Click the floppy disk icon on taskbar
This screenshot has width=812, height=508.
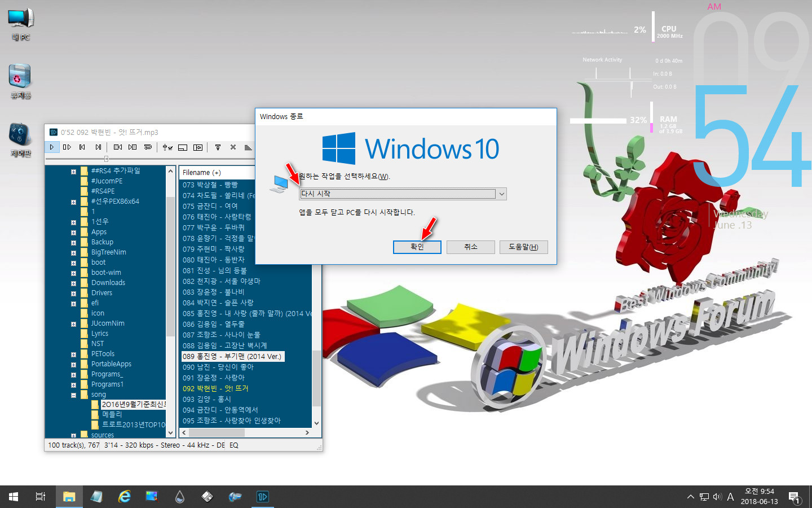point(207,497)
